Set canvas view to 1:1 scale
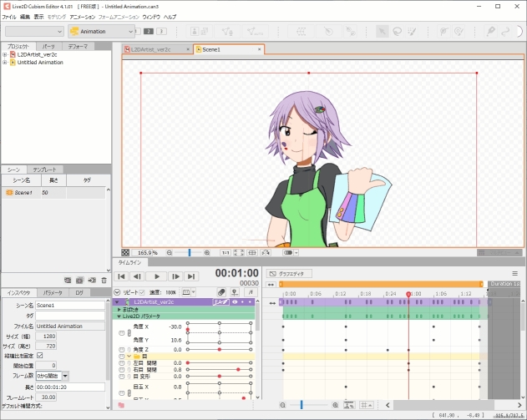Viewport: 527px width, 420px height. [225, 253]
